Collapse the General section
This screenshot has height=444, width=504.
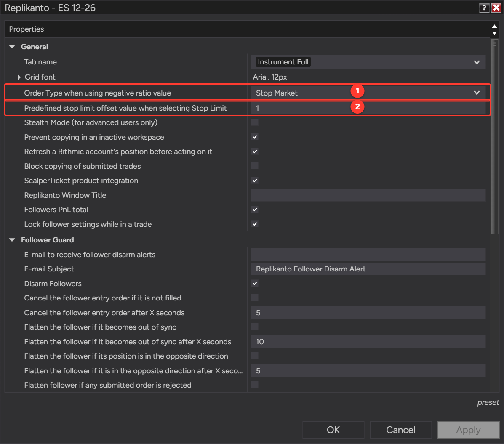pyautogui.click(x=12, y=47)
